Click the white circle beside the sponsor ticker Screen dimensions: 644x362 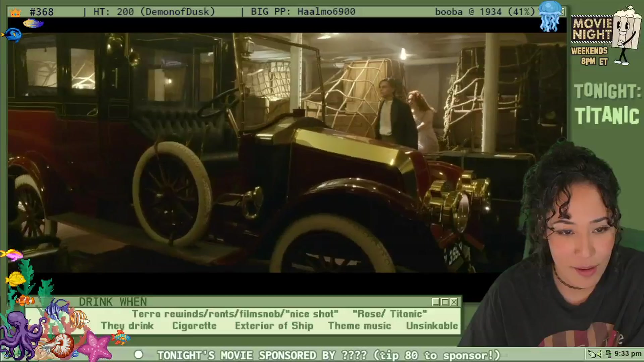(138, 355)
